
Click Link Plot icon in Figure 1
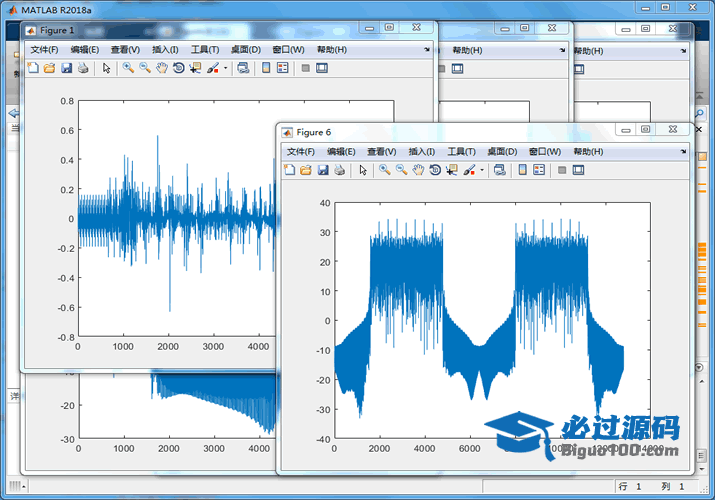(243, 68)
